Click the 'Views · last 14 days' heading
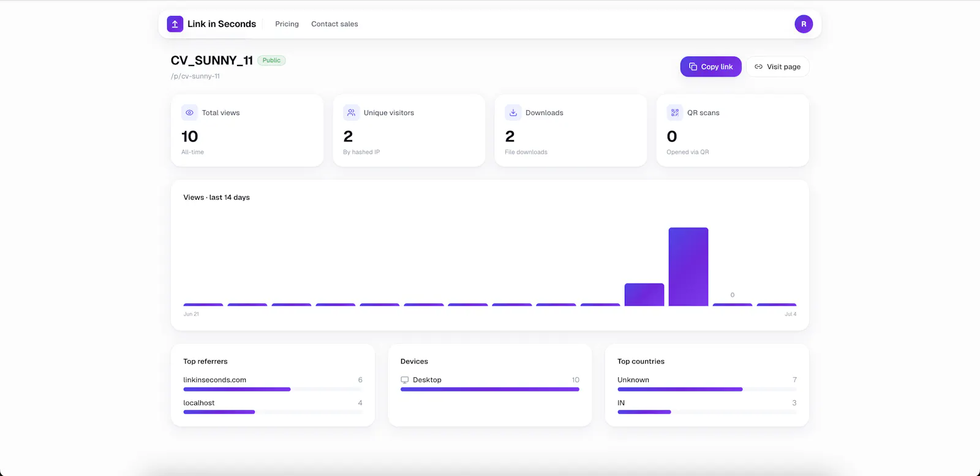Image resolution: width=980 pixels, height=476 pixels. click(x=216, y=197)
